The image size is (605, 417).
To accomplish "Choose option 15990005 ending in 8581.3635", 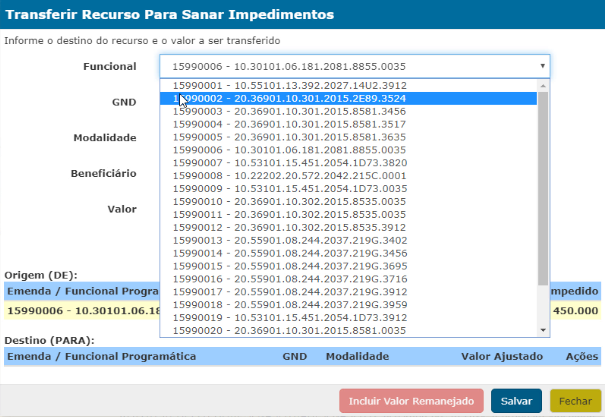I will coord(288,137).
